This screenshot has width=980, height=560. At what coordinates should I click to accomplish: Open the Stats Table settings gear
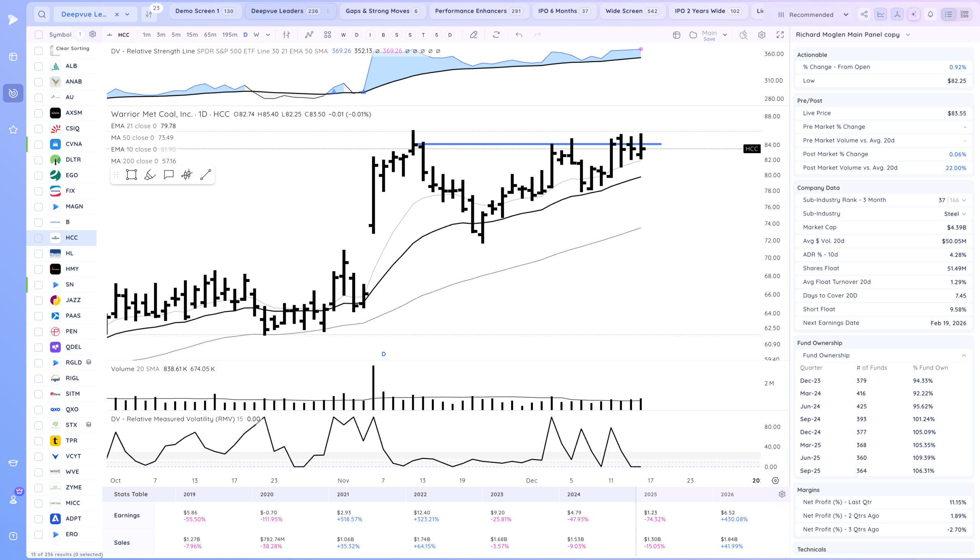pos(782,494)
